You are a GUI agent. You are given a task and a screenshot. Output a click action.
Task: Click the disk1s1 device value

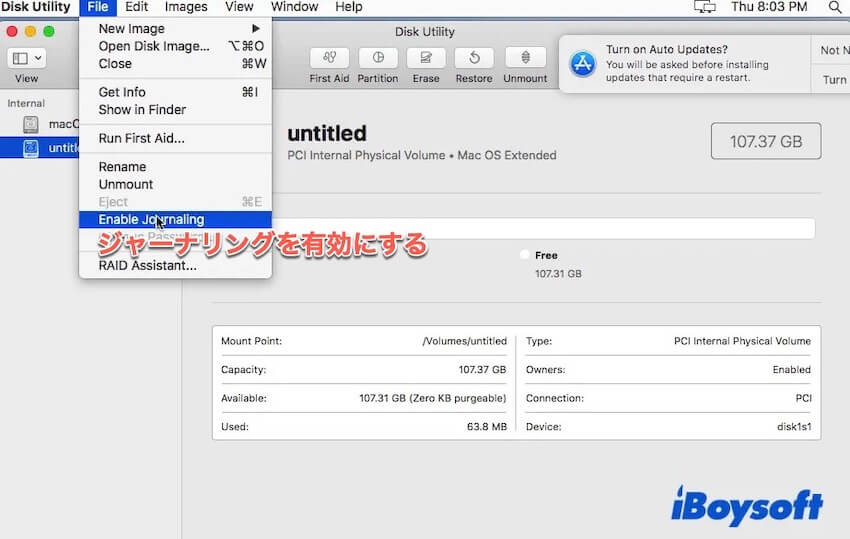pyautogui.click(x=794, y=427)
